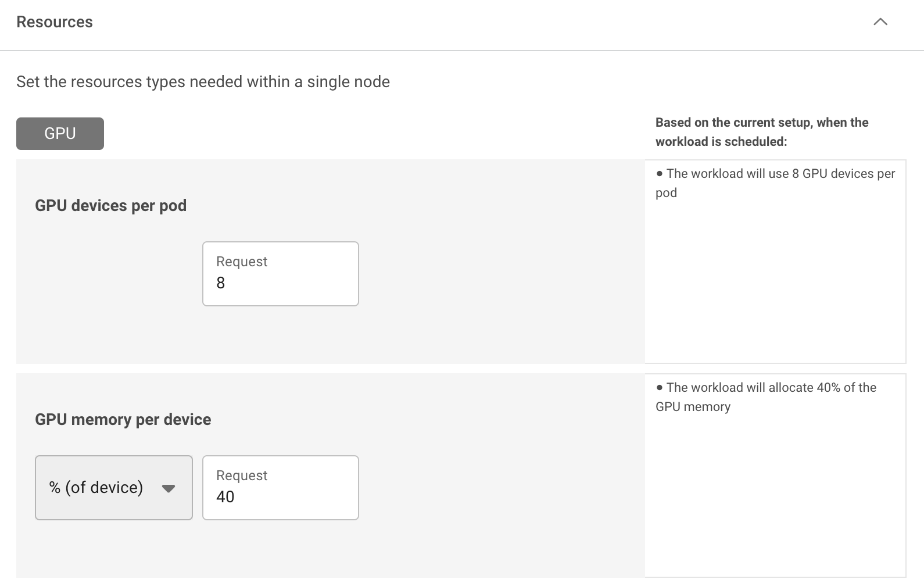Click the 8 GPU devices per pod summary
Image resolution: width=924 pixels, height=586 pixels.
pyautogui.click(x=775, y=183)
